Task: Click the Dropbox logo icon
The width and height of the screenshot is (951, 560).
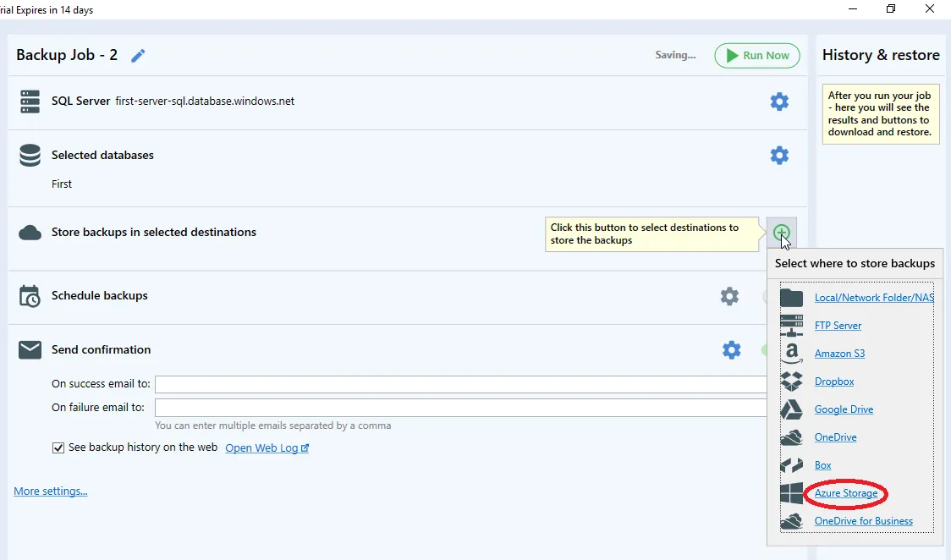Action: pos(791,382)
